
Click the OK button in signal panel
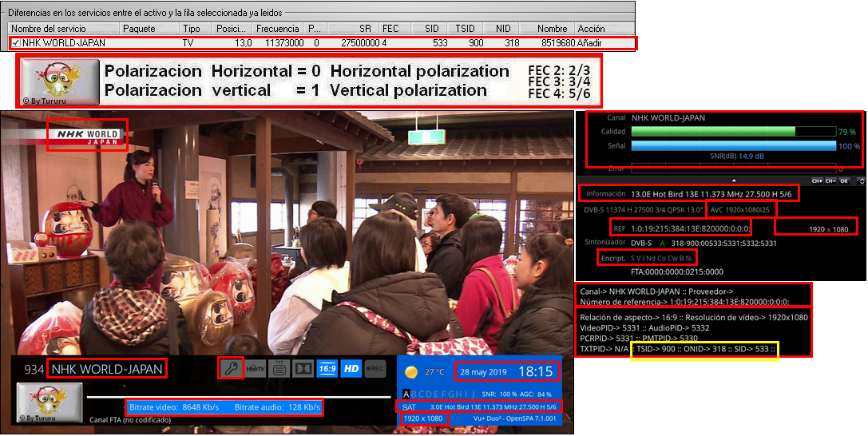pos(843,181)
